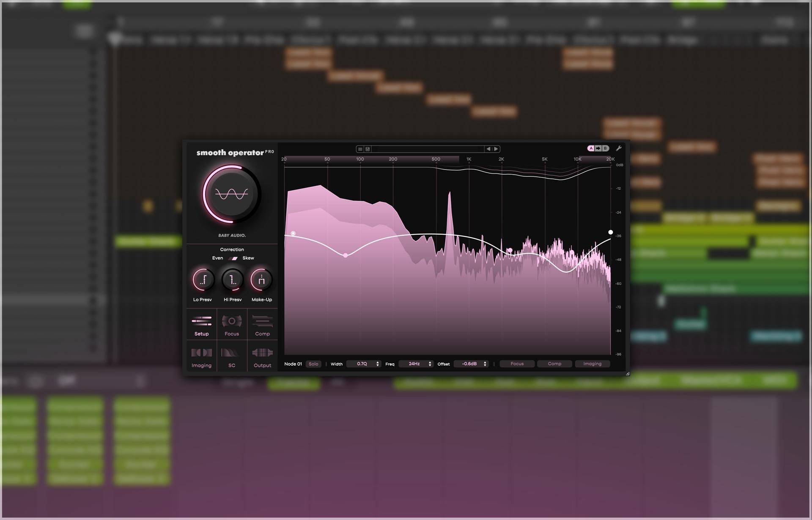Viewport: 812px width, 520px height.
Task: Click the main smoothing amount knob
Action: [231, 194]
